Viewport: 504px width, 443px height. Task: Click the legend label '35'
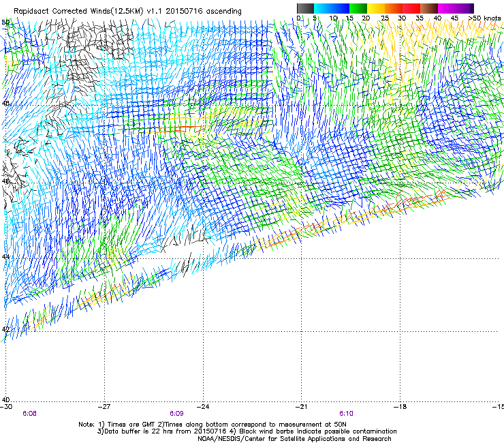click(x=420, y=18)
